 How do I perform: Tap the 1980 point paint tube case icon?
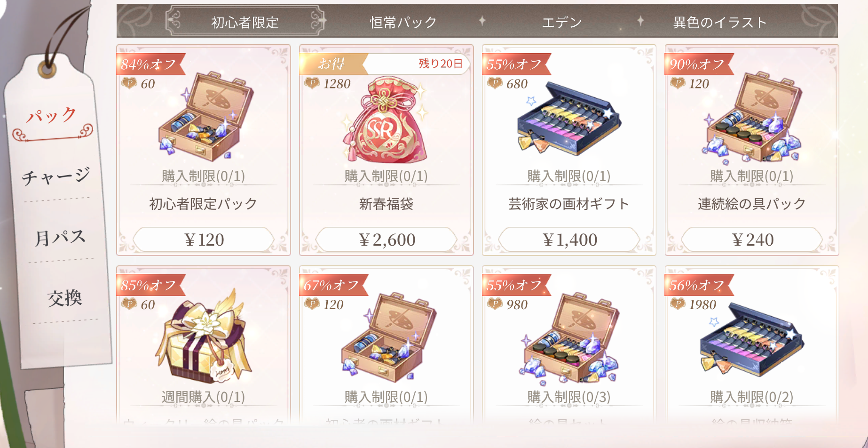751,340
